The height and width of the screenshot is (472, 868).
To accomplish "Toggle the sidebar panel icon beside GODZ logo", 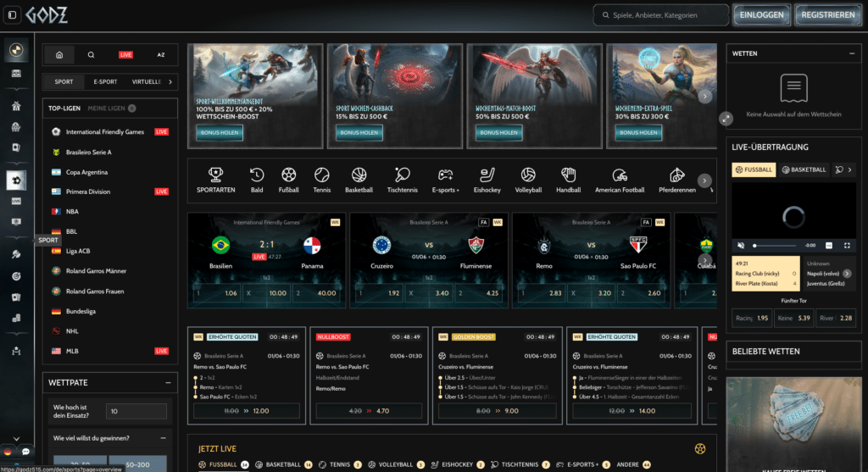I will [12, 15].
